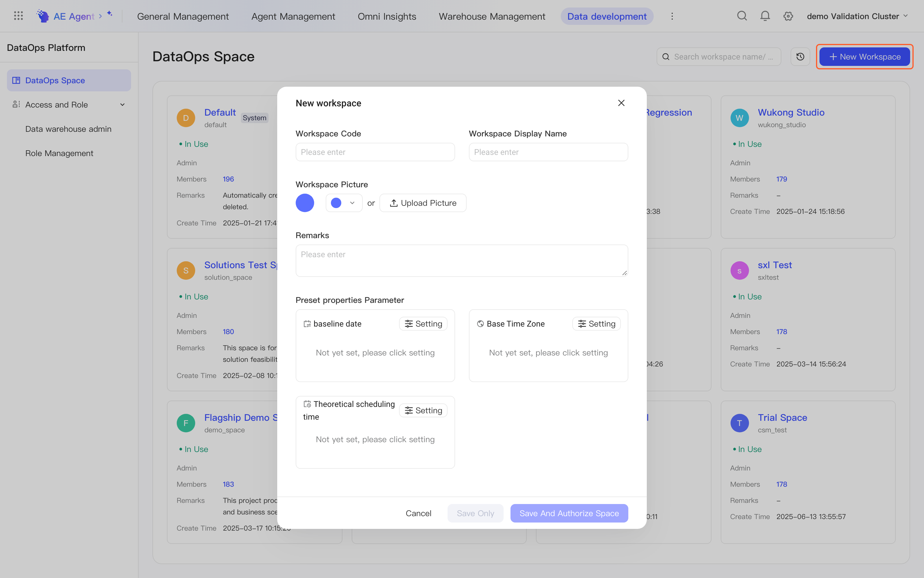
Task: Focus the Workspace Code field
Action: (x=375, y=152)
